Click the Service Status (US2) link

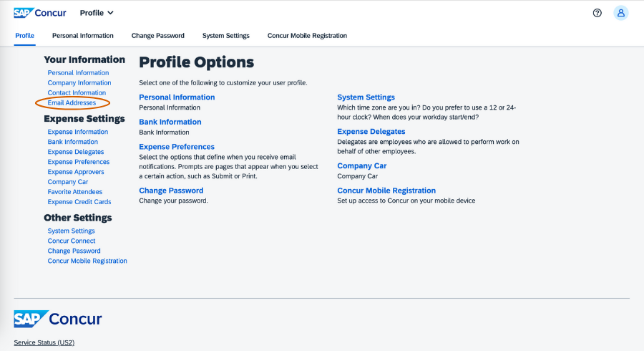(44, 342)
